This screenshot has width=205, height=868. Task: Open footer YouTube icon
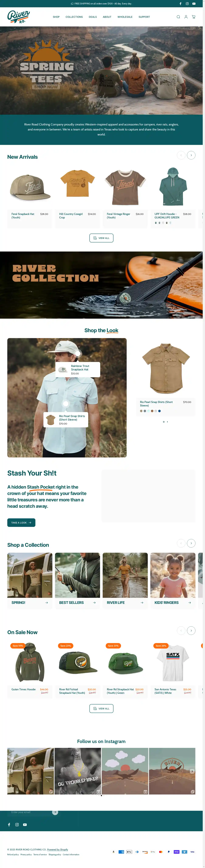coord(25,825)
